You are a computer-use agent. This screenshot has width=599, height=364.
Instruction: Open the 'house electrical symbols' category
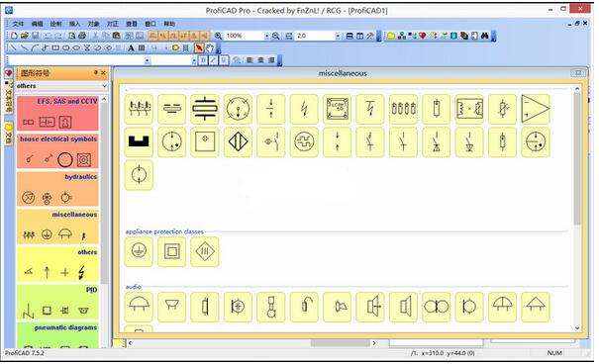[57, 151]
